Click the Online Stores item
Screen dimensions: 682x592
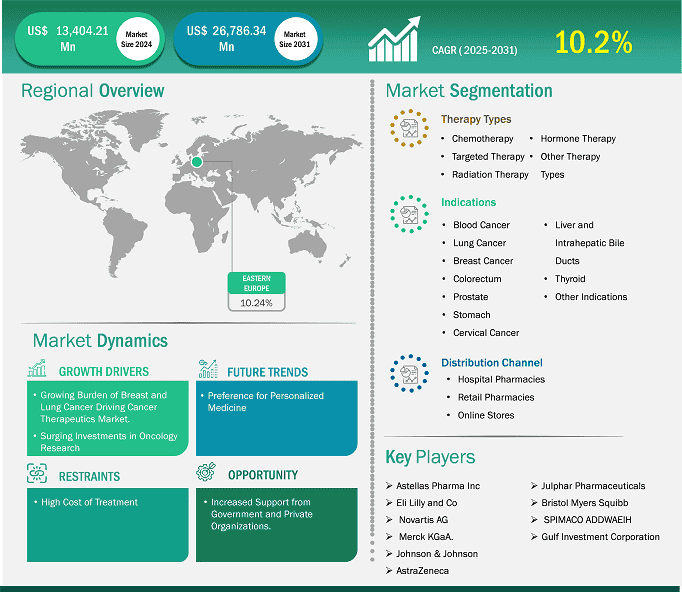click(486, 415)
